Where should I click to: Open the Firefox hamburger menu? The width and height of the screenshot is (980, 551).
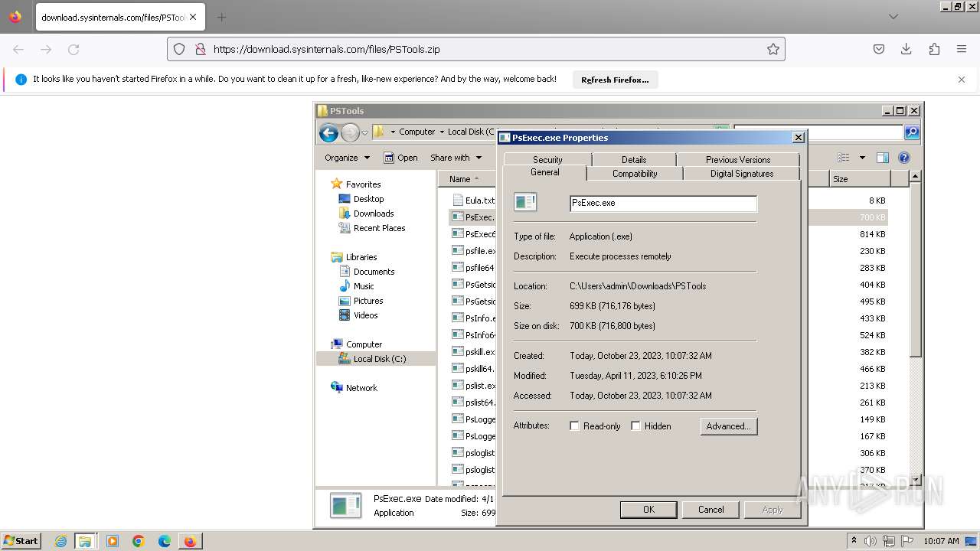click(x=962, y=49)
